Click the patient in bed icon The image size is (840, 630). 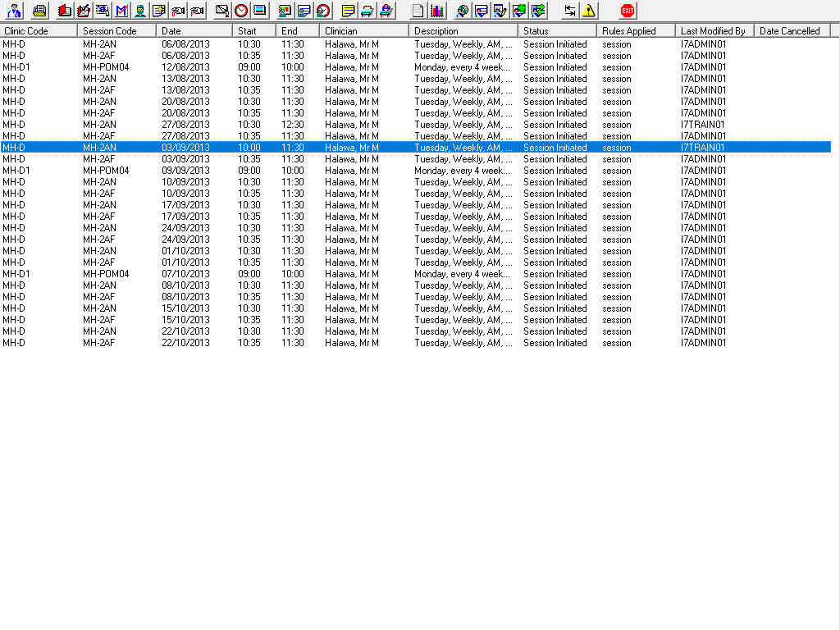click(386, 10)
